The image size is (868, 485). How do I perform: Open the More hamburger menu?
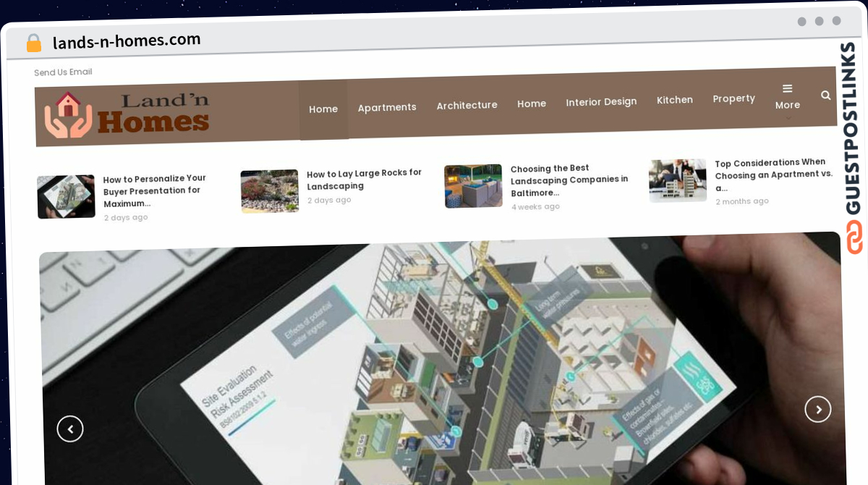pyautogui.click(x=787, y=97)
